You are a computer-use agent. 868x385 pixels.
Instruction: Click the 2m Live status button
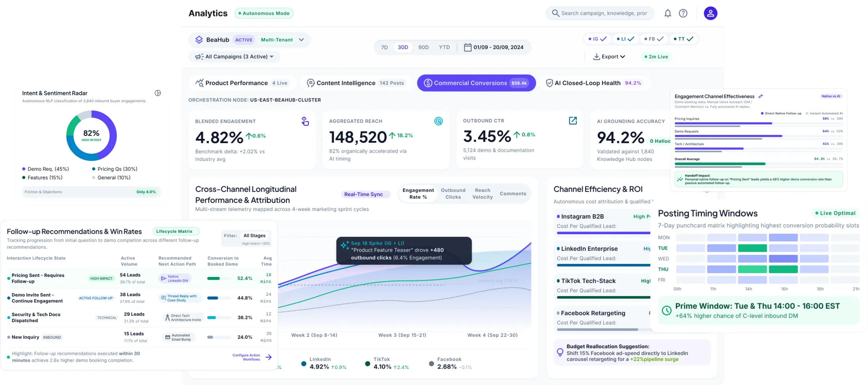pyautogui.click(x=656, y=57)
